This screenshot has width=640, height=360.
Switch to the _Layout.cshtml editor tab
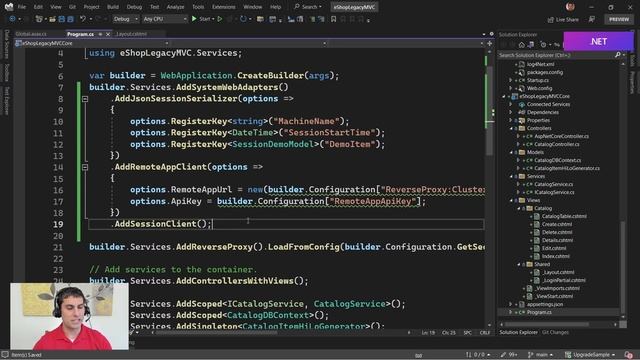[131, 34]
